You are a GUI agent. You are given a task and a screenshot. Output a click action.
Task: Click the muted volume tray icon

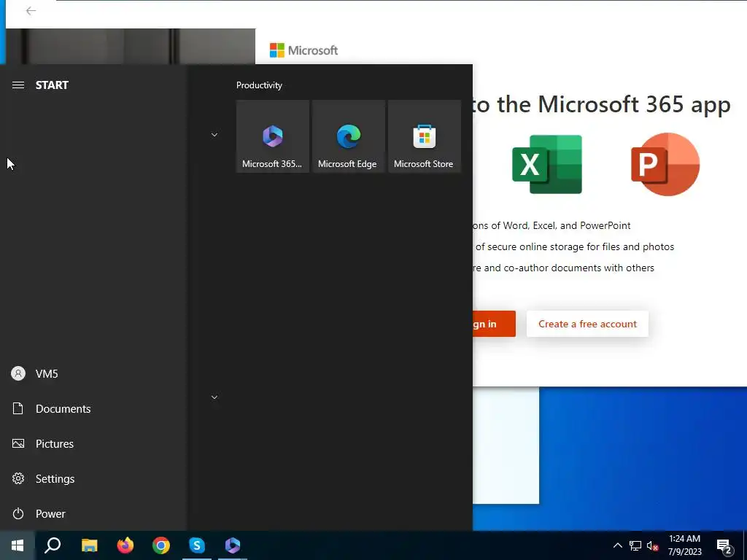tap(652, 545)
